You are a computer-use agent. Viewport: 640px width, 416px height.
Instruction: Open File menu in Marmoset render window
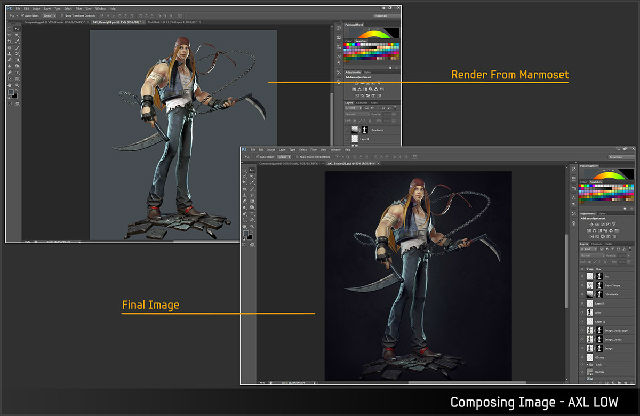point(18,9)
